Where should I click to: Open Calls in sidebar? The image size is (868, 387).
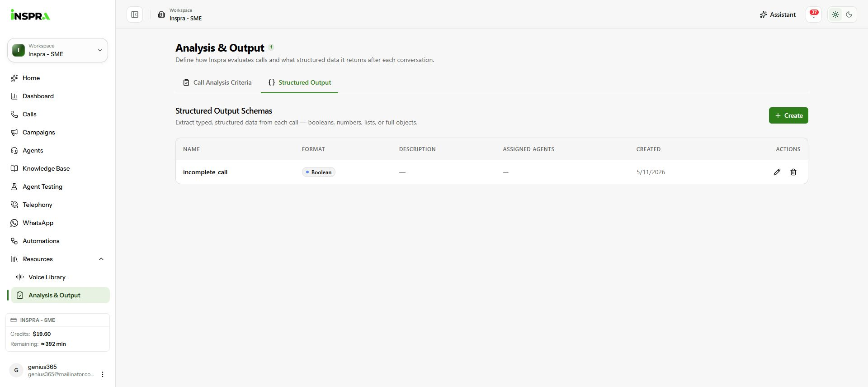coord(57,114)
